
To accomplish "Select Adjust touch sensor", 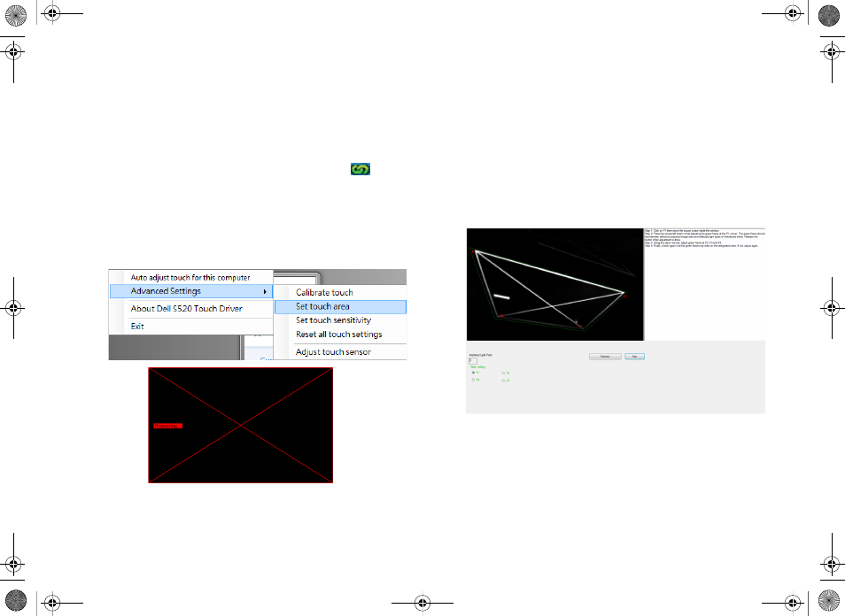I will pos(333,351).
